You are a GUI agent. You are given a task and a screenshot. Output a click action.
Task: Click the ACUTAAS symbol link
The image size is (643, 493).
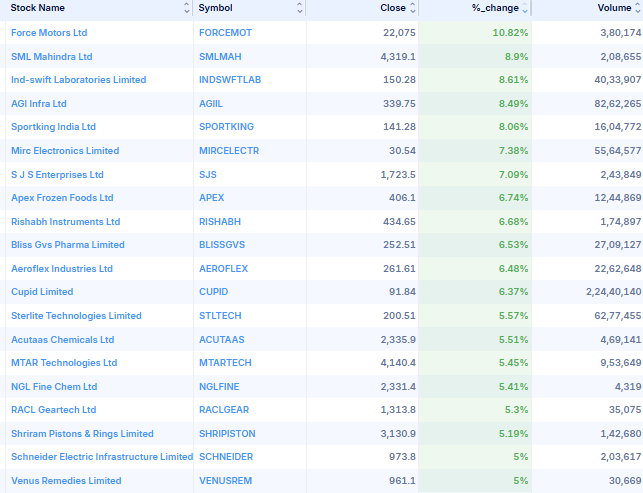(x=222, y=340)
